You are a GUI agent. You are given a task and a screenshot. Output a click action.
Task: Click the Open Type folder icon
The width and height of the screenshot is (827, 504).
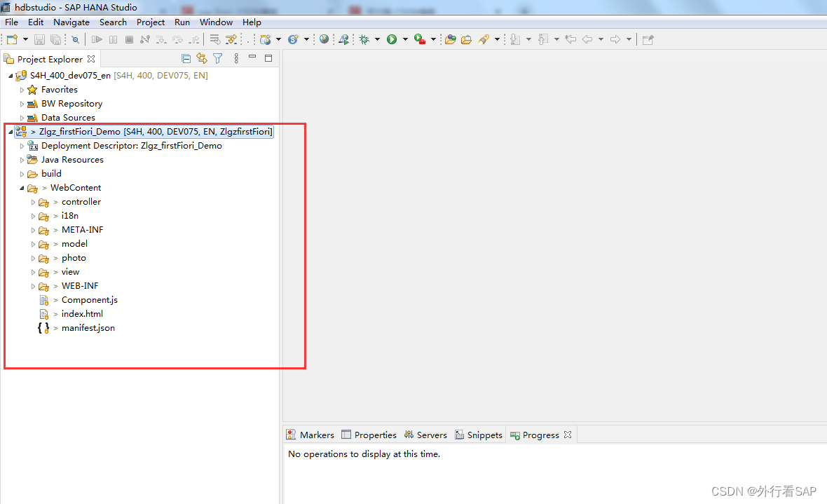coord(451,39)
